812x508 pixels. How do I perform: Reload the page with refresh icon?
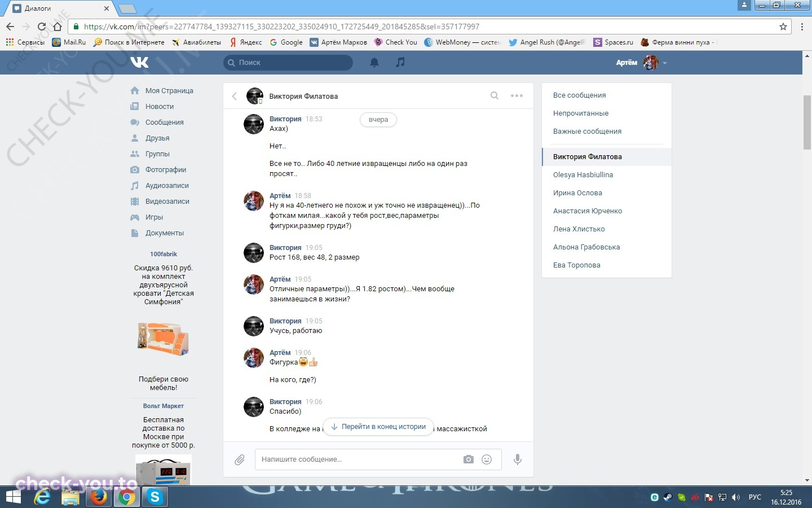click(41, 27)
